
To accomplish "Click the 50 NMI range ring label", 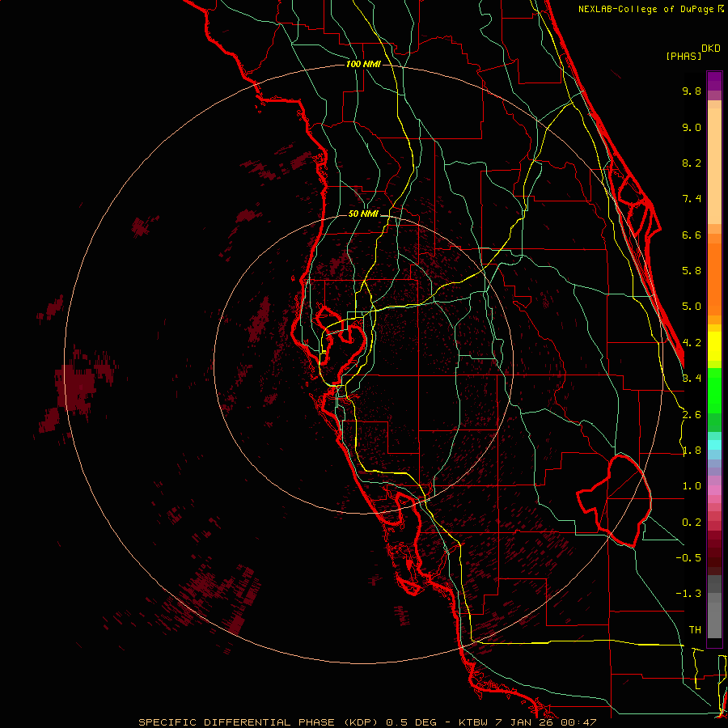I will click(363, 214).
